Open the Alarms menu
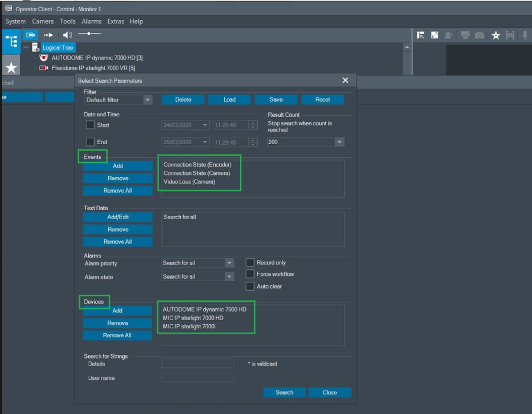 92,21
